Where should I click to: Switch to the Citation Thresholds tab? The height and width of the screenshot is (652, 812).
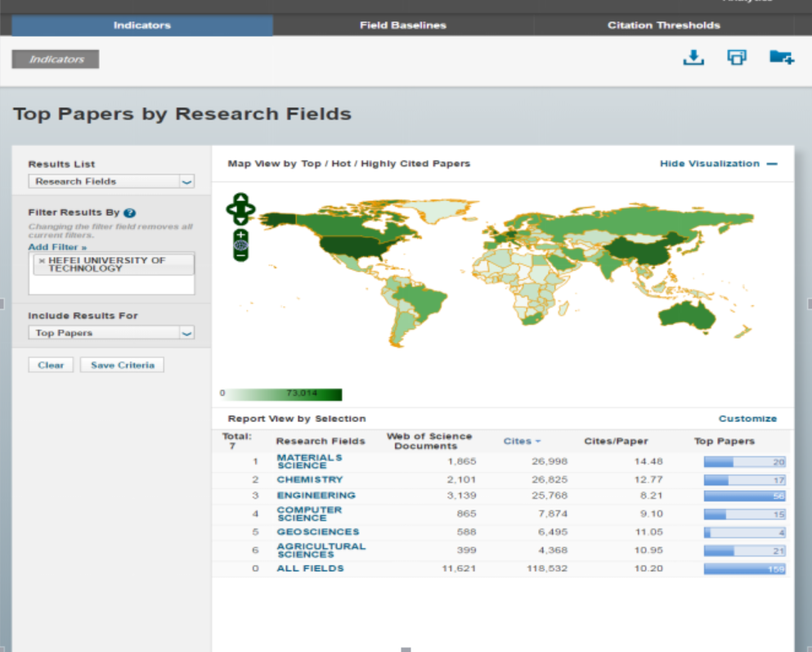point(663,25)
